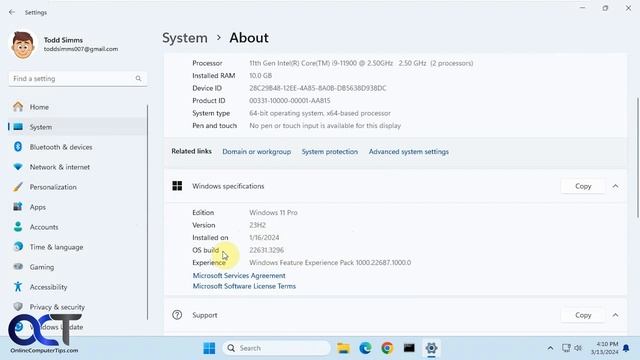Click the Network wifi icon
Screen dimensions: 640x360
pos(18,167)
